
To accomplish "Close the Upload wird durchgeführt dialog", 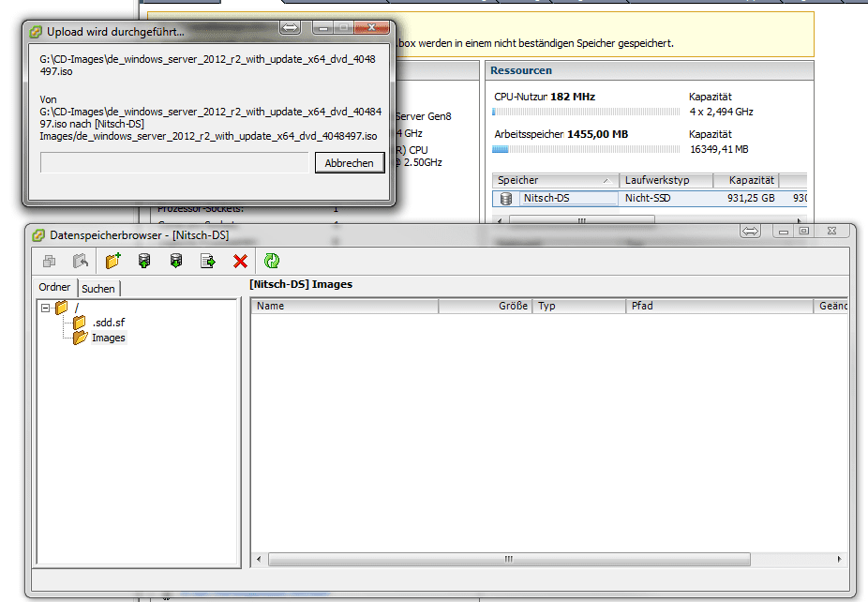I will pos(371,27).
